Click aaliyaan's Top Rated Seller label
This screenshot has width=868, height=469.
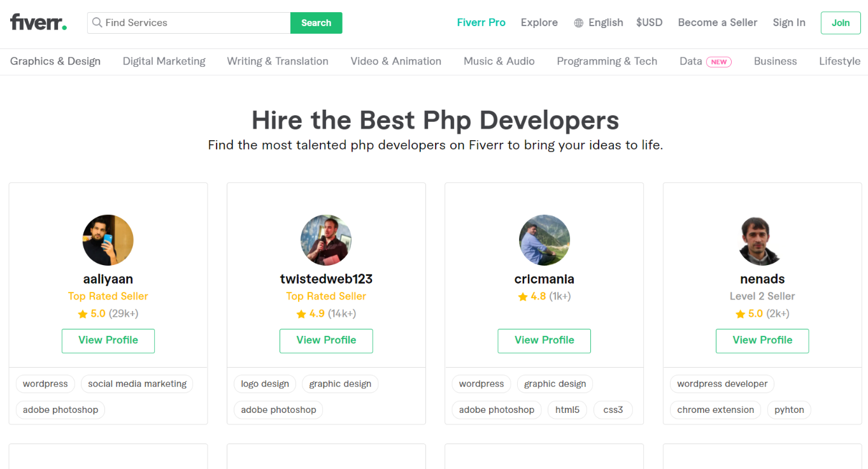[108, 296]
